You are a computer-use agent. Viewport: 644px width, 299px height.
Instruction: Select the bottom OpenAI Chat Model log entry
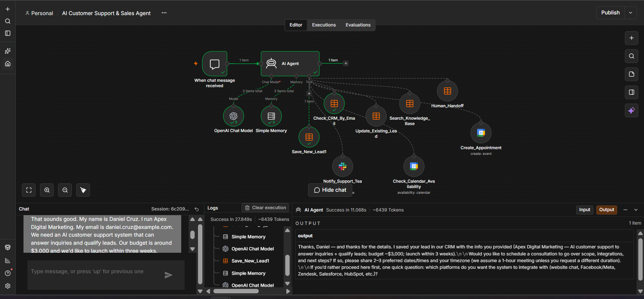click(x=252, y=285)
